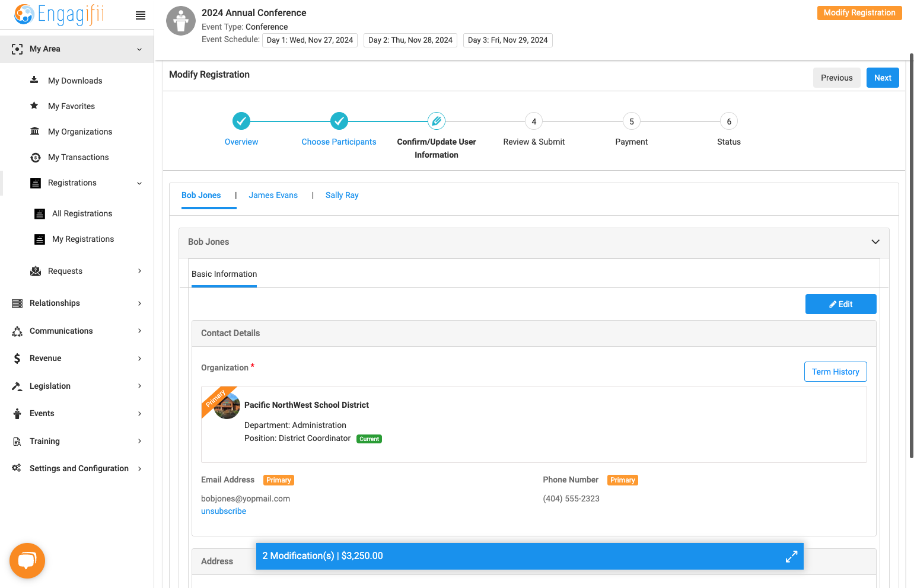This screenshot has width=914, height=588.
Task: Select step 5 Payment circle
Action: pos(632,122)
